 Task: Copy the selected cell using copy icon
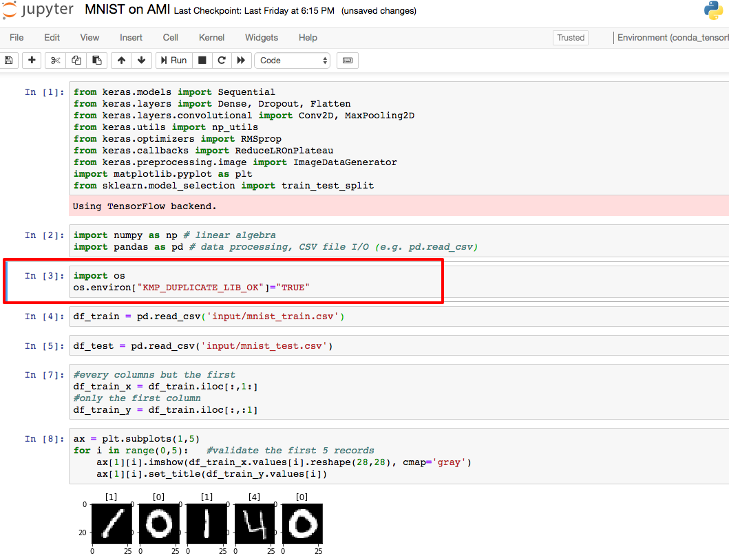(76, 61)
